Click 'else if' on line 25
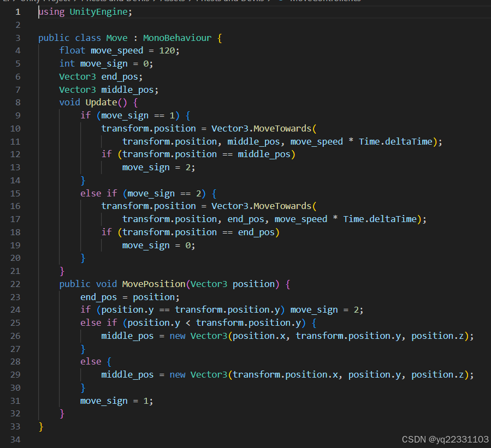This screenshot has height=448, width=491. point(99,322)
